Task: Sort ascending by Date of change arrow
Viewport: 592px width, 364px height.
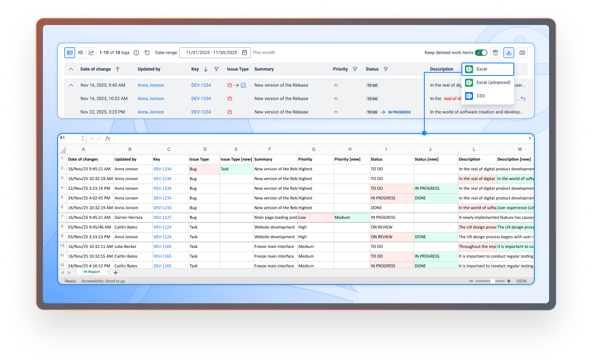Action: [x=118, y=69]
